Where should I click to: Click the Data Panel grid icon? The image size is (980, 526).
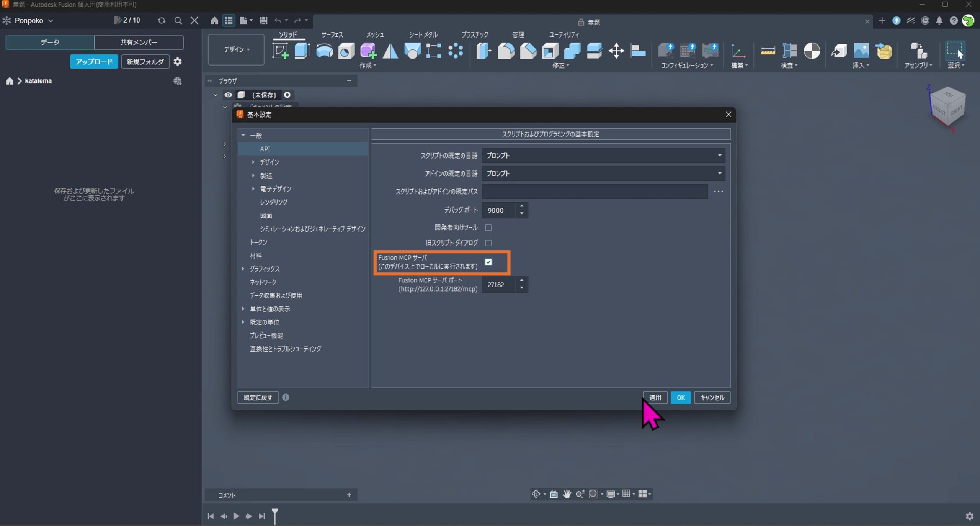click(229, 21)
